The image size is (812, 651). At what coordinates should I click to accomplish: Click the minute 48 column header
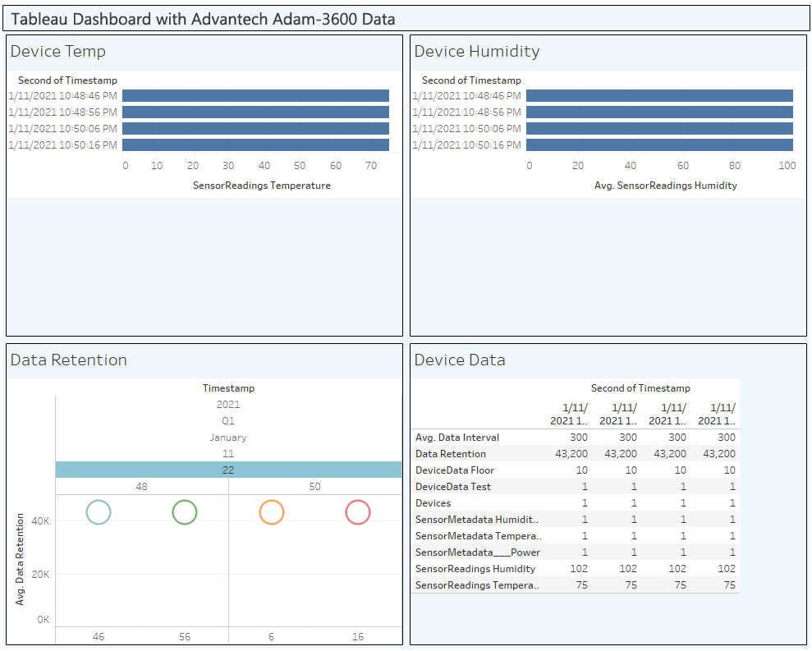142,486
